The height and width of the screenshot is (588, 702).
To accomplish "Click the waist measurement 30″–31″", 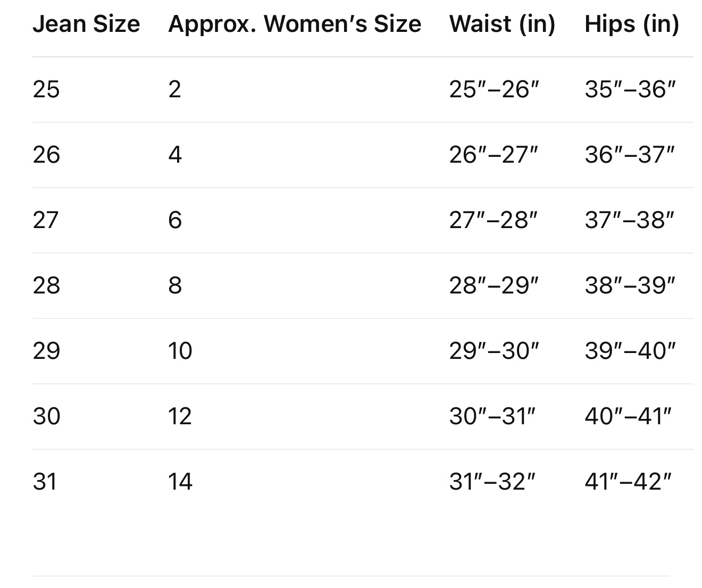I will click(492, 416).
